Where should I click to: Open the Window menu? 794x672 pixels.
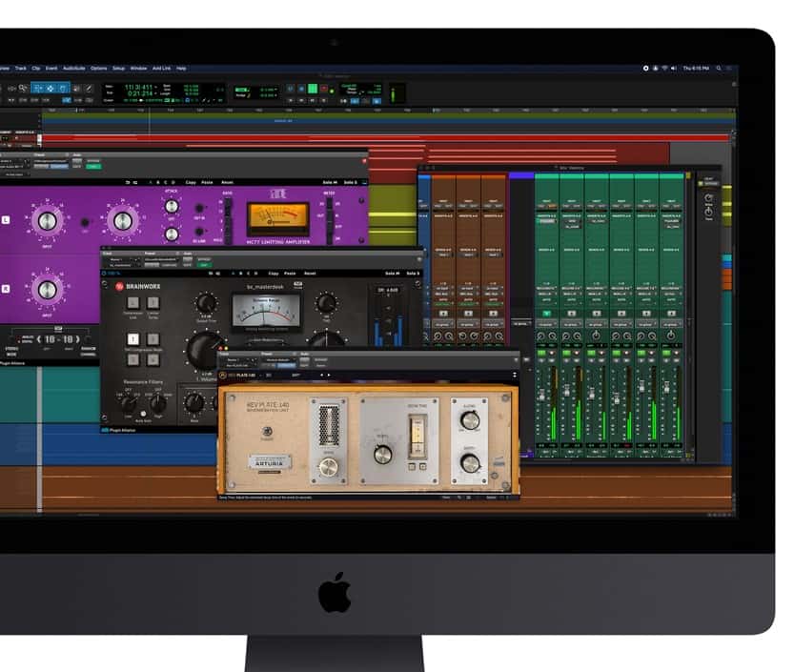point(139,69)
